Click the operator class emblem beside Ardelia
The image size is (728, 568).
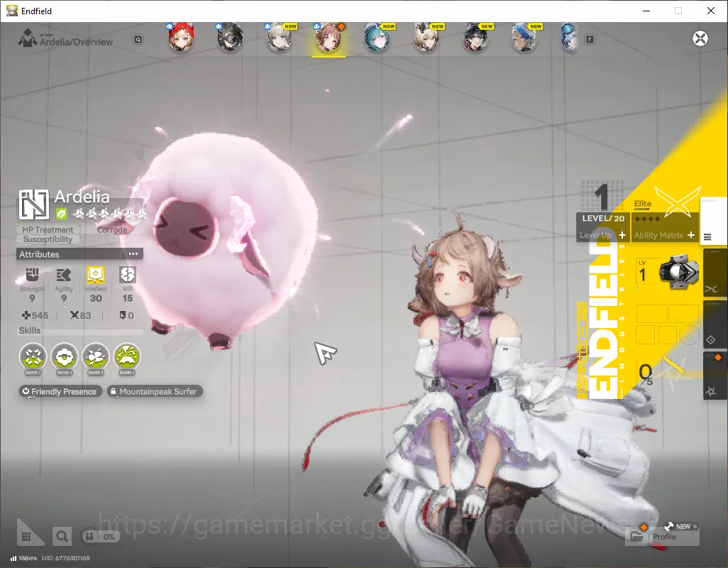33,204
